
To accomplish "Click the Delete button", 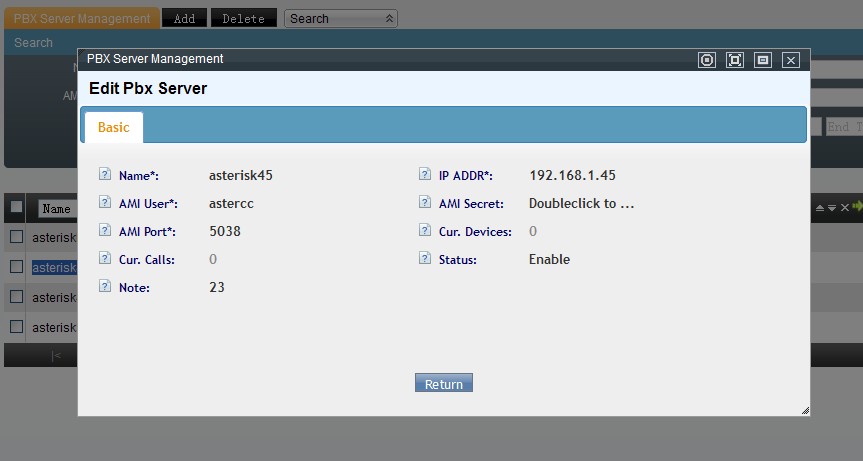I will 243,18.
